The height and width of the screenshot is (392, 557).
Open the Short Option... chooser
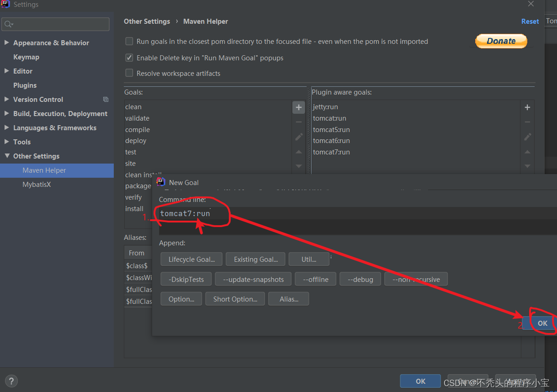pos(235,299)
